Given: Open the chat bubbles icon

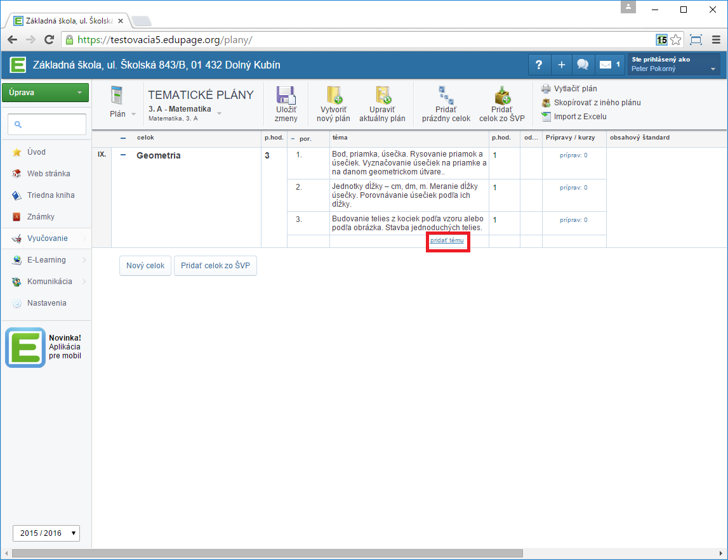Looking at the screenshot, I should tap(583, 65).
